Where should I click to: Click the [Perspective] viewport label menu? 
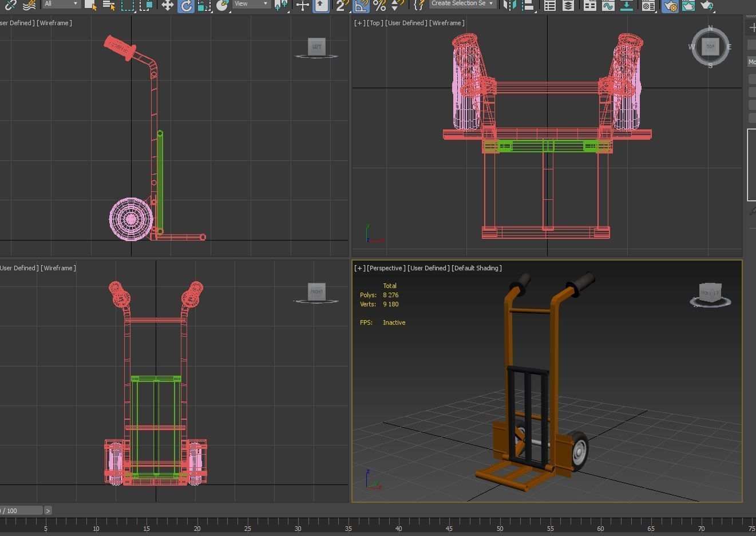[386, 268]
